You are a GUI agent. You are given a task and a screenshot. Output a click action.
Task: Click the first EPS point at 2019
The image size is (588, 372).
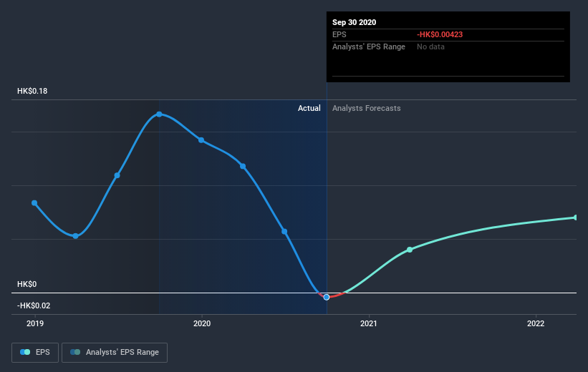pos(34,203)
